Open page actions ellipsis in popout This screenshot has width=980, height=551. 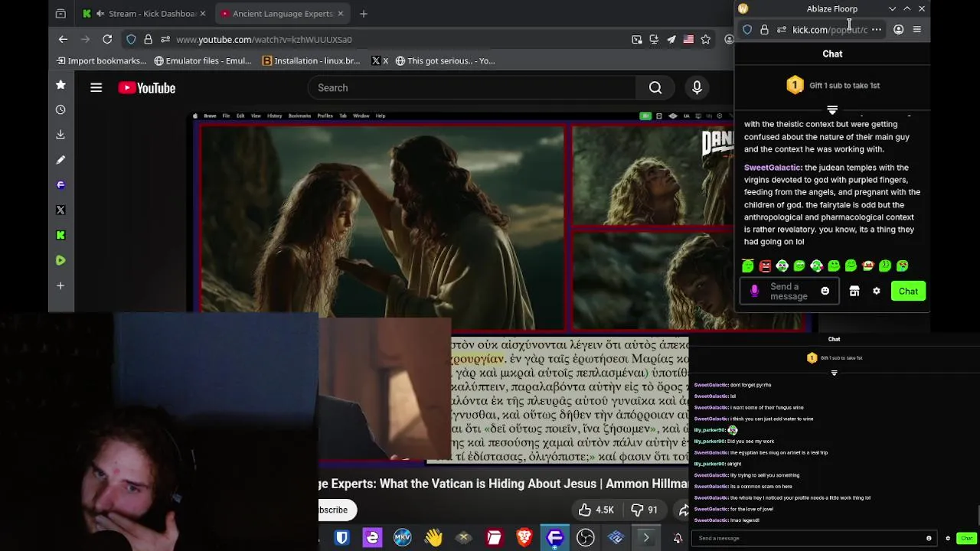pos(877,30)
